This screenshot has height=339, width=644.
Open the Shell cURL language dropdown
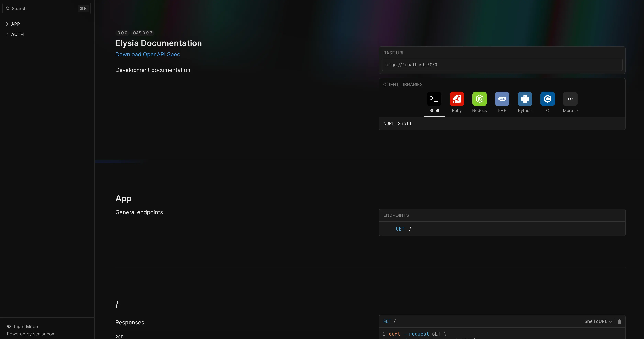(598, 321)
